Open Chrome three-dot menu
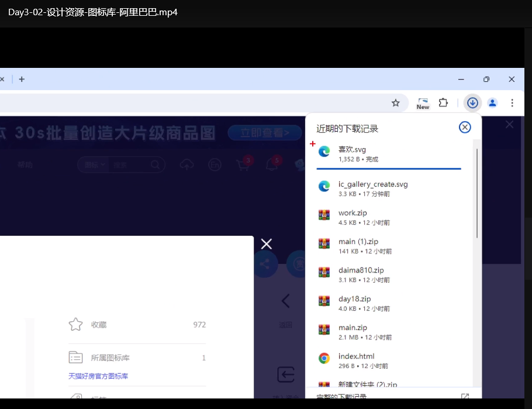Image resolution: width=532 pixels, height=409 pixels. [x=512, y=102]
